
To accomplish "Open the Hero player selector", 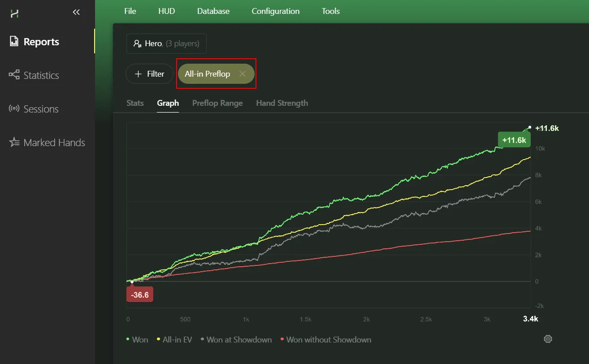I will 166,44.
